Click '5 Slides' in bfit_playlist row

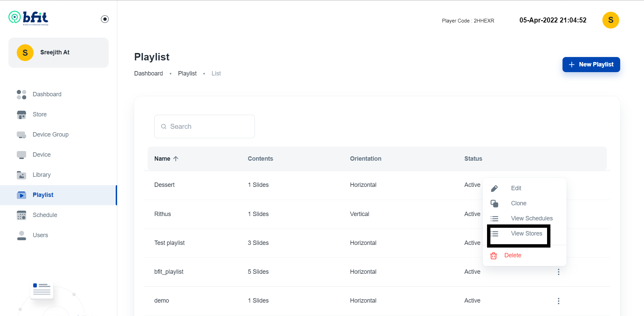(x=258, y=272)
